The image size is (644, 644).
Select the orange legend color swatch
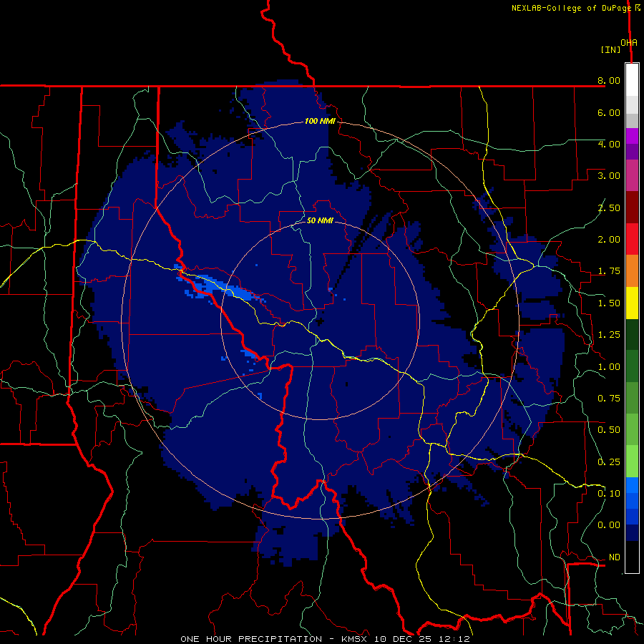point(632,271)
